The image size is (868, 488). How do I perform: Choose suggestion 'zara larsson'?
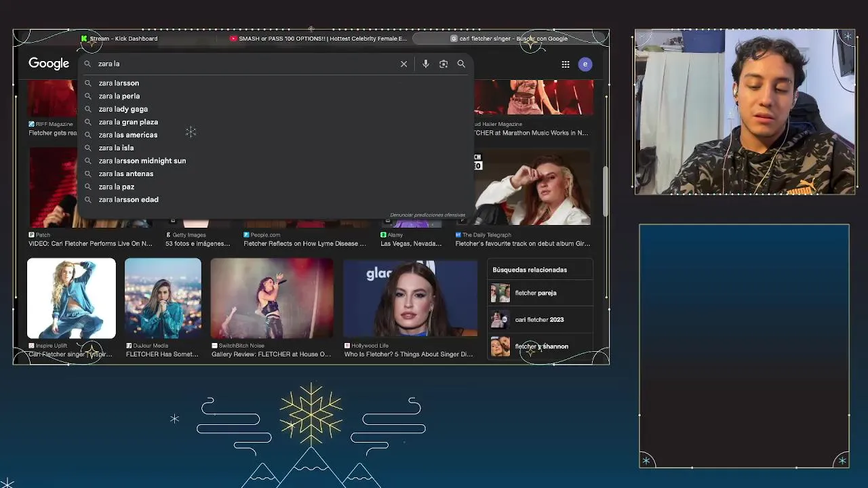tap(119, 83)
